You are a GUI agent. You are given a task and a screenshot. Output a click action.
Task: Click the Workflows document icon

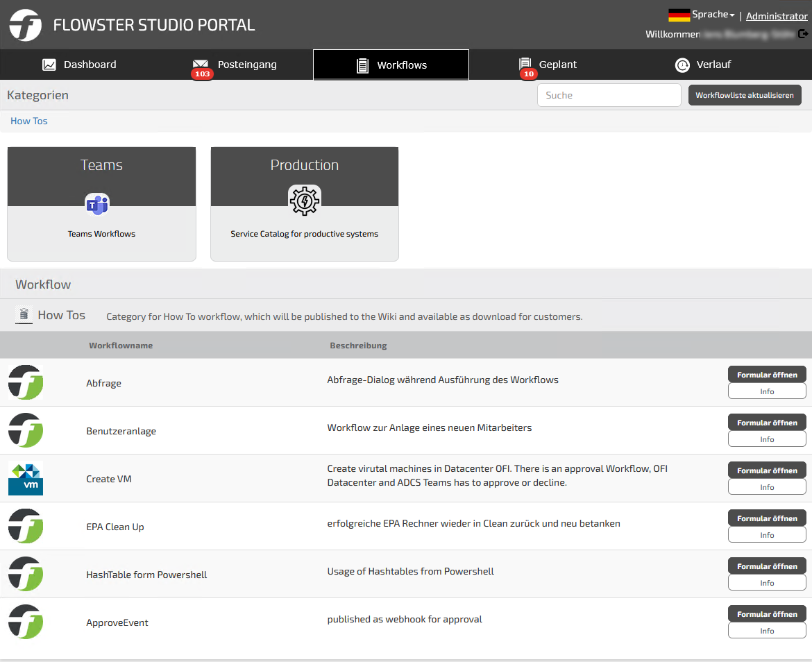(362, 66)
